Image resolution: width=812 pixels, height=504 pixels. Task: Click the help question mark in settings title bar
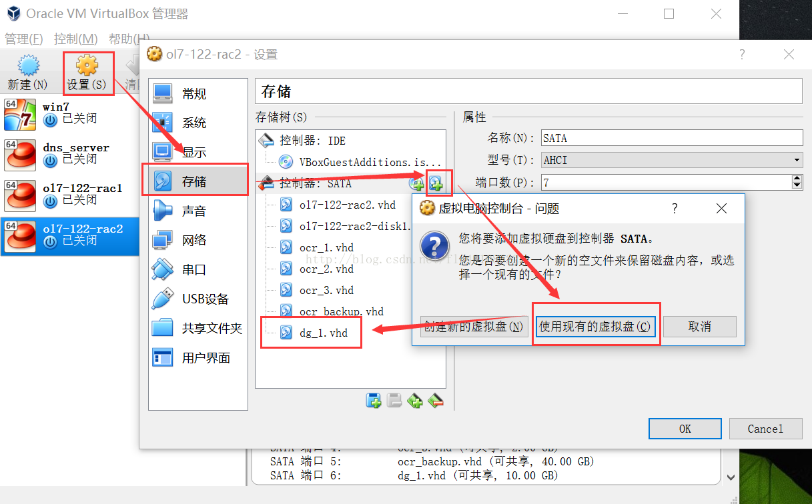[742, 55]
